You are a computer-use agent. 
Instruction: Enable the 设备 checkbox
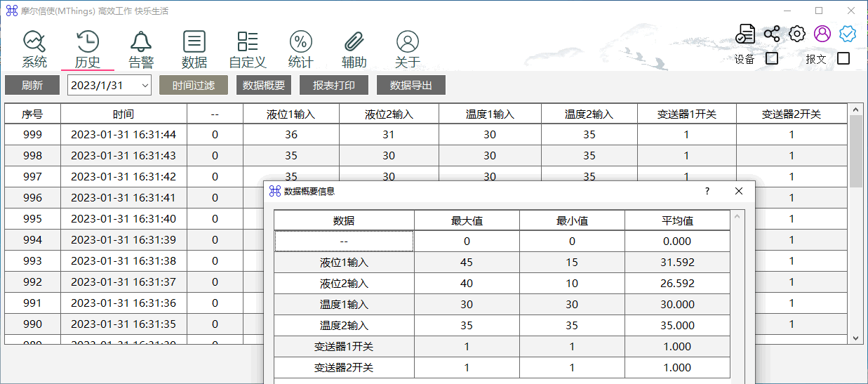point(772,58)
